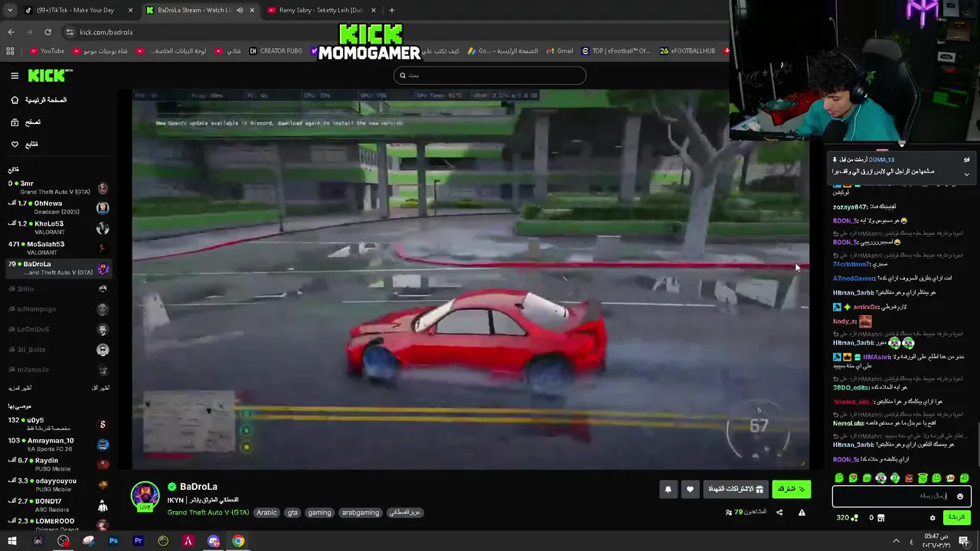Open the Kick hamburger sidebar menu
Viewport: 980px width, 551px height.
(15, 76)
